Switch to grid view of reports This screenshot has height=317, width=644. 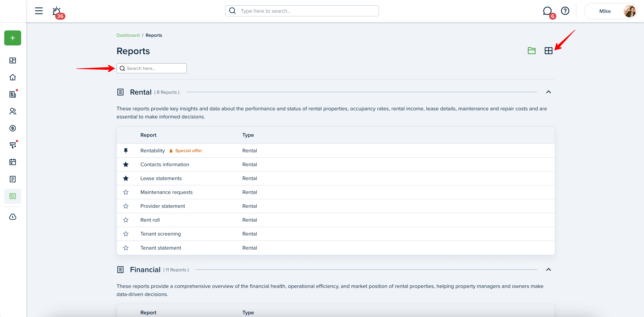[549, 51]
